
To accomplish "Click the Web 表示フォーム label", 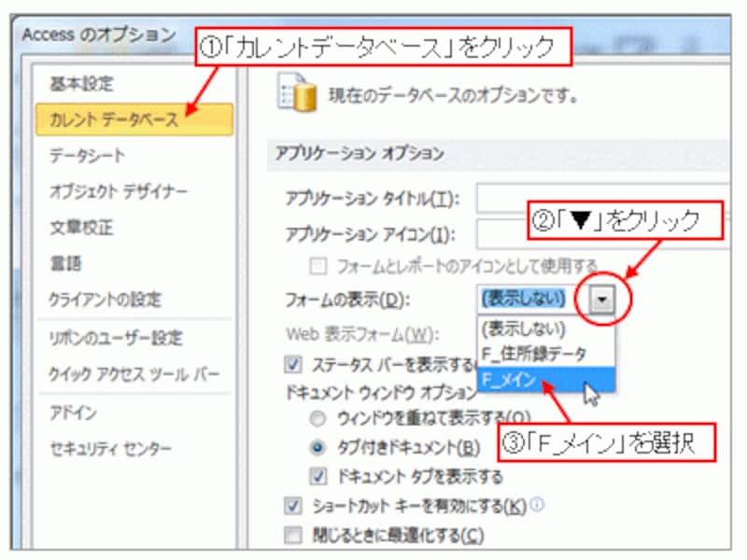I will 362,335.
